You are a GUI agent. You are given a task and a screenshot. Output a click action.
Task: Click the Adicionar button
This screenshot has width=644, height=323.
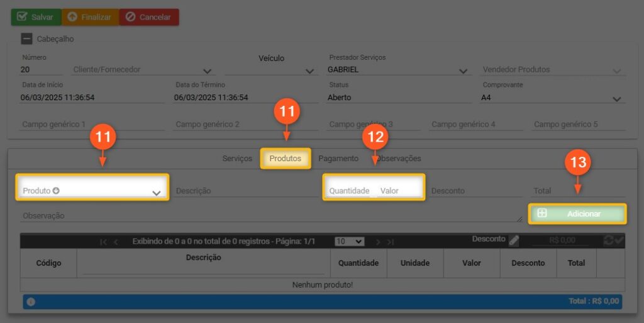point(577,214)
